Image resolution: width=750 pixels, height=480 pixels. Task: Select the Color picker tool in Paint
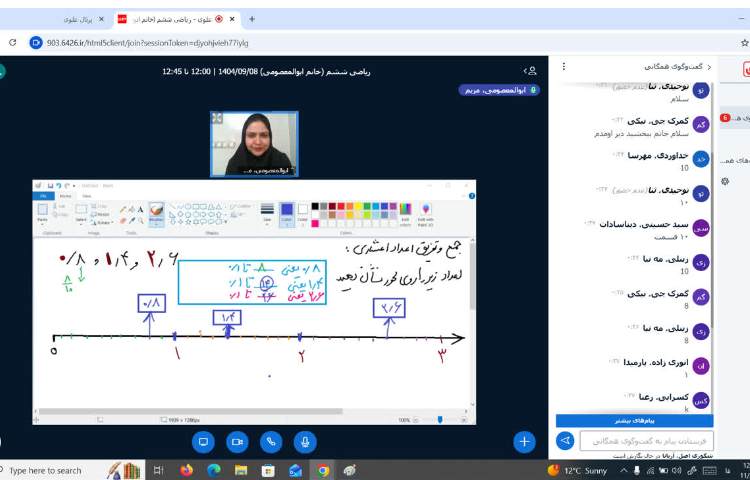click(132, 221)
